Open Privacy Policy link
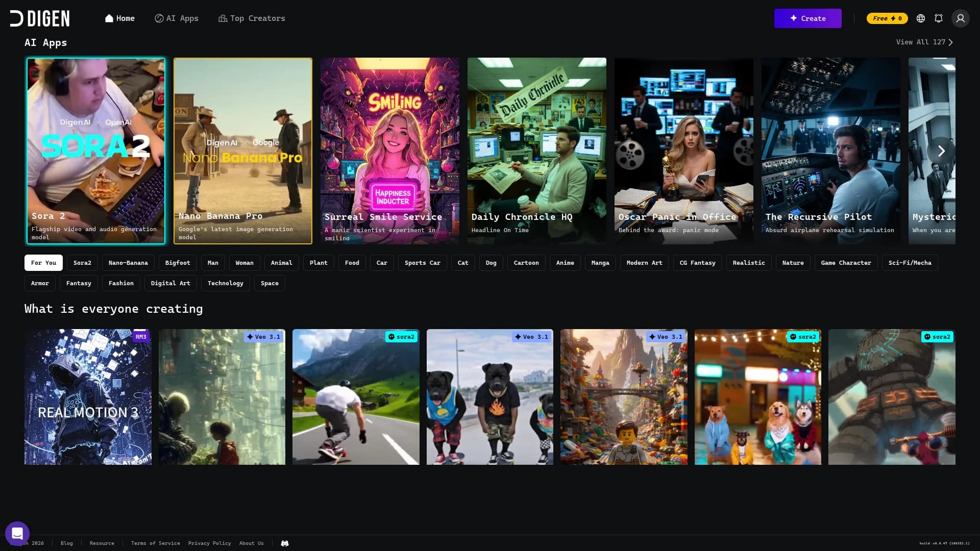 coord(210,543)
